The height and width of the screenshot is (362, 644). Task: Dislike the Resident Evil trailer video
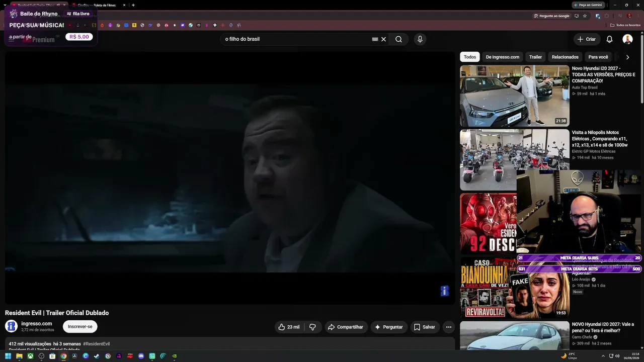(312, 327)
